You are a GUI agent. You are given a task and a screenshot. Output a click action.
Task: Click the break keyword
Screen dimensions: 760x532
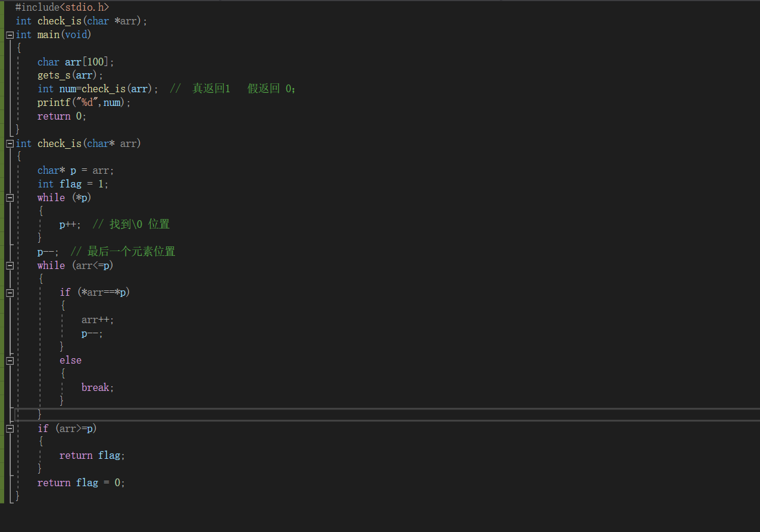(x=95, y=387)
